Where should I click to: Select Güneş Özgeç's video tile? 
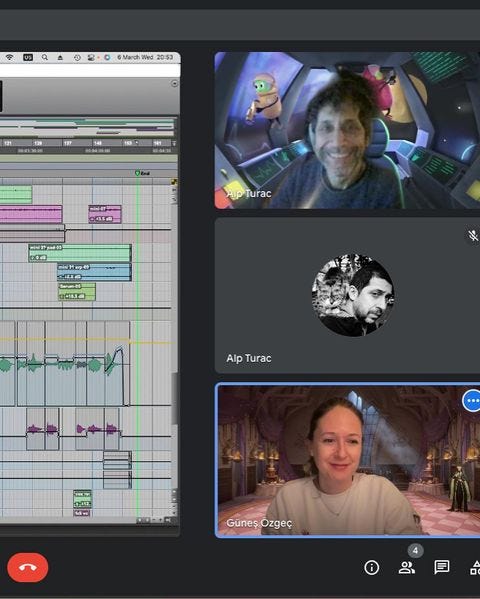click(348, 460)
